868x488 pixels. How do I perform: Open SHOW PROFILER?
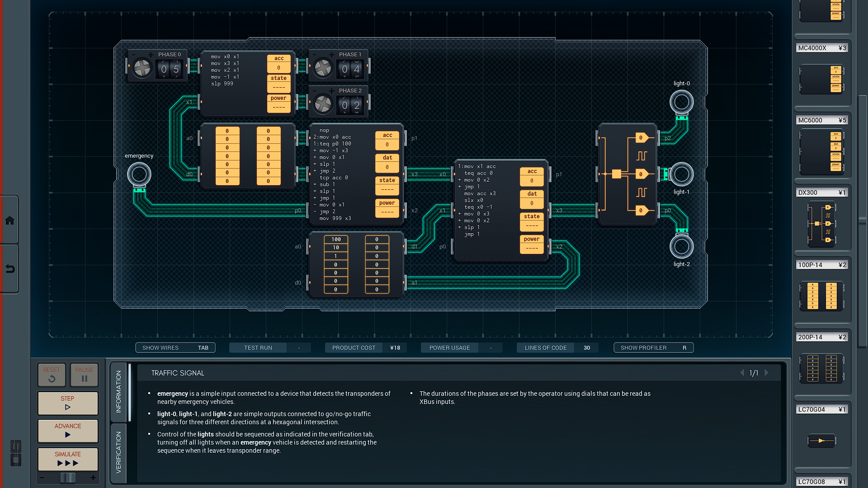653,347
